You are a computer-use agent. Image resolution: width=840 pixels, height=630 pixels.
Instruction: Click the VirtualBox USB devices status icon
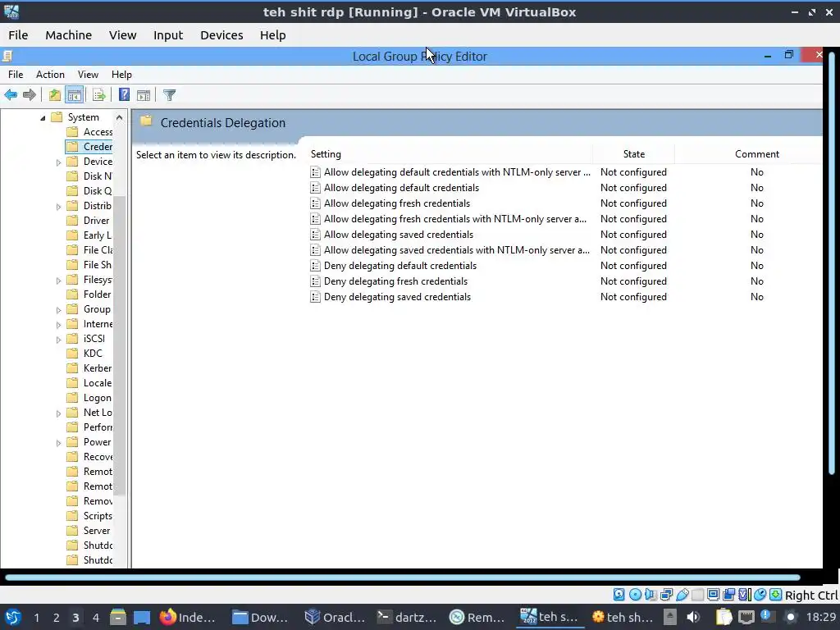[682, 594]
